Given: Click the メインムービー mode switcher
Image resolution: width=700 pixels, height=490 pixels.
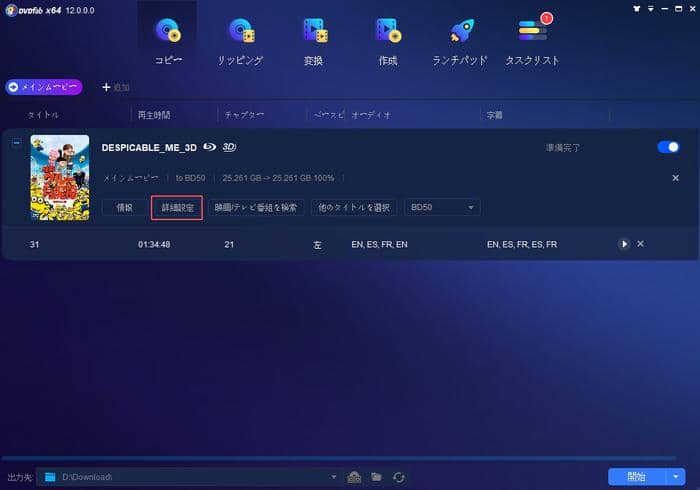Looking at the screenshot, I should point(45,88).
